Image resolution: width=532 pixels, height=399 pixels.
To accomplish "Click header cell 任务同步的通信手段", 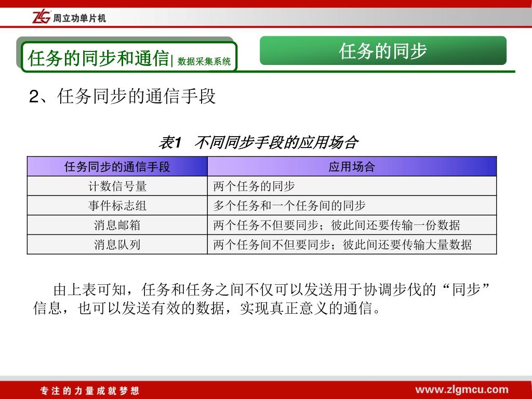I will (x=117, y=166).
